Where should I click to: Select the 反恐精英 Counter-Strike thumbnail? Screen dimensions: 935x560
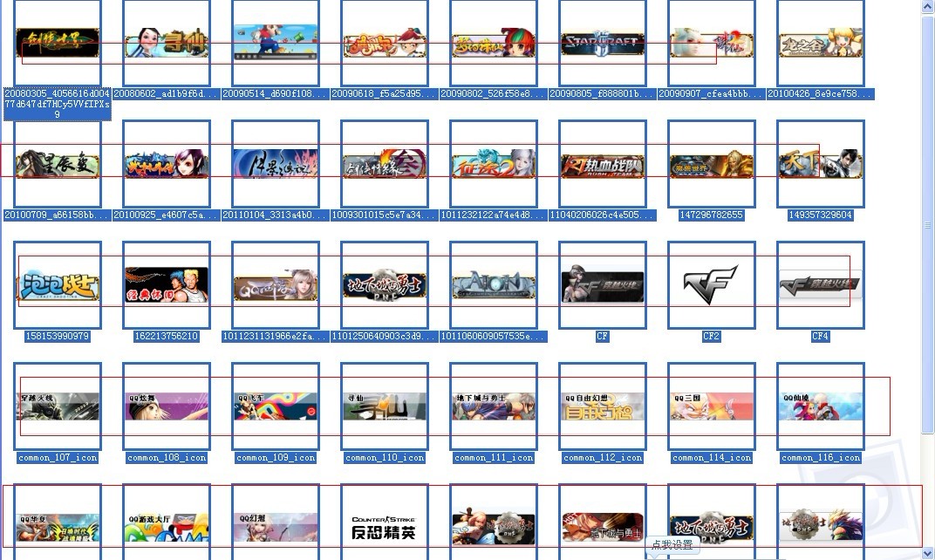[385, 522]
